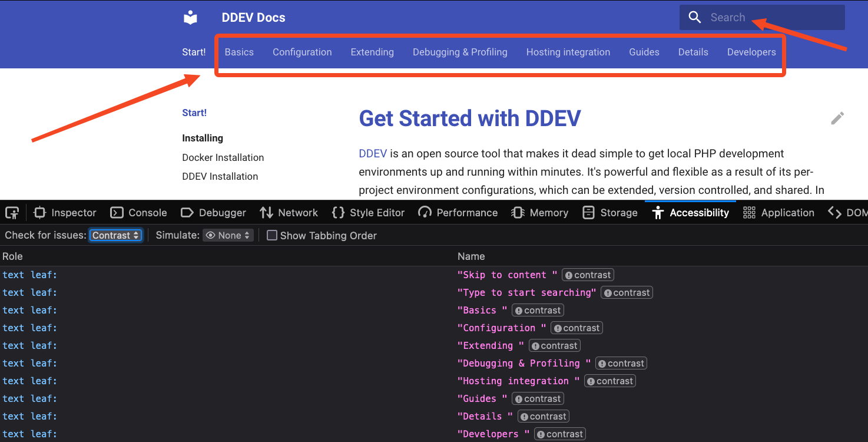This screenshot has height=442, width=868.
Task: Switch to the Network tab
Action: 289,213
